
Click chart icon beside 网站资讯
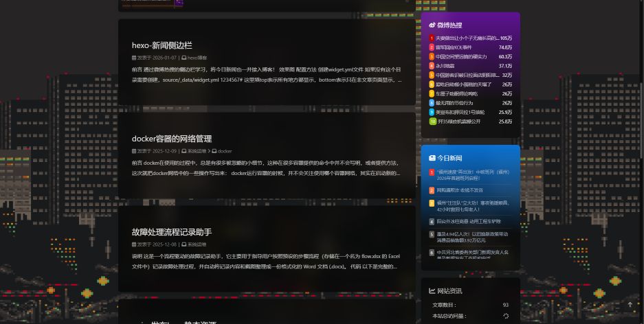(x=432, y=291)
